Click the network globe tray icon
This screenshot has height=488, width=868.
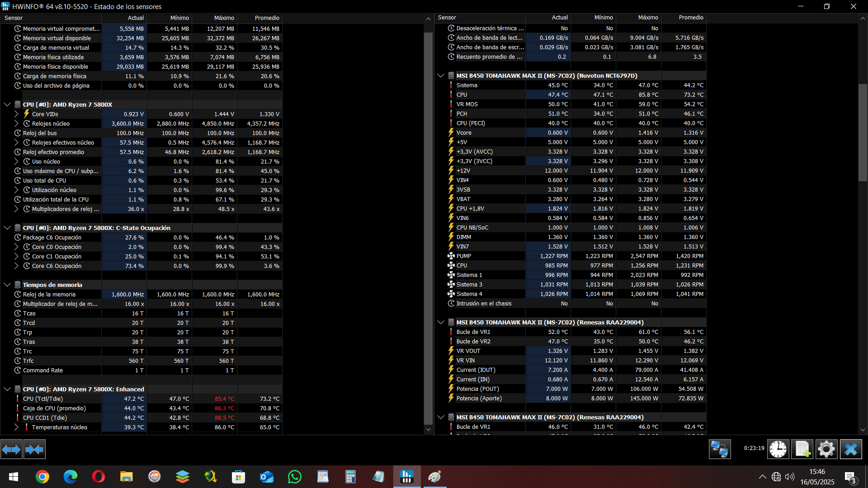coord(776,477)
